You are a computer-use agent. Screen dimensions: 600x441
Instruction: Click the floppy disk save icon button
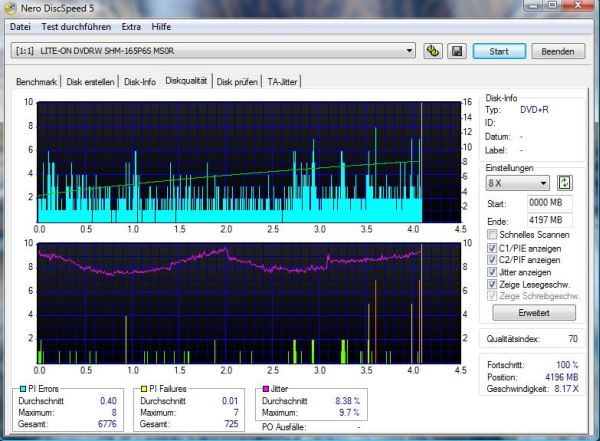(457, 51)
